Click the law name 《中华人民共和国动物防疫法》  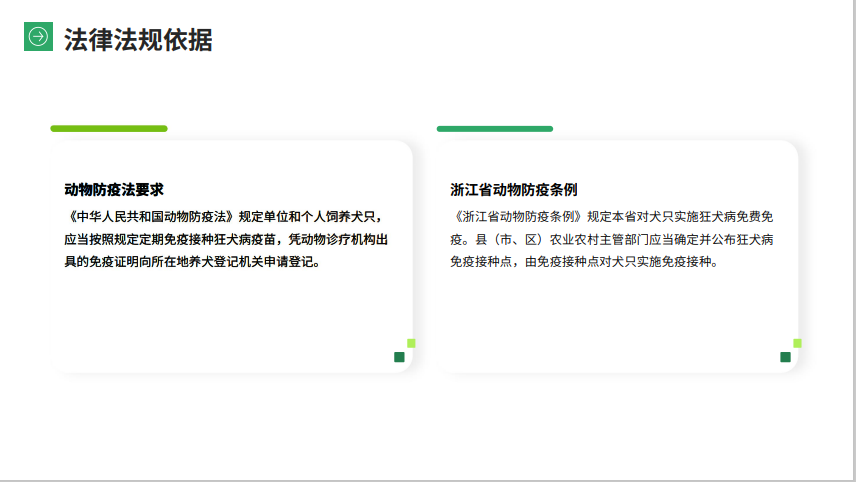click(x=149, y=216)
